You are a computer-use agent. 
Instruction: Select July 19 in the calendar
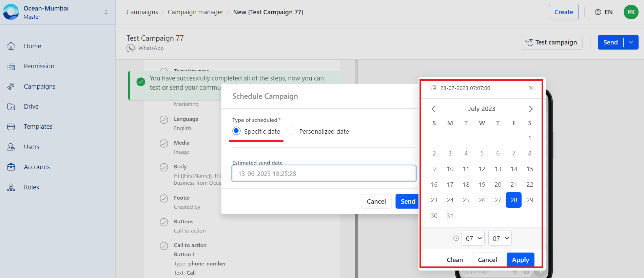pos(482,184)
